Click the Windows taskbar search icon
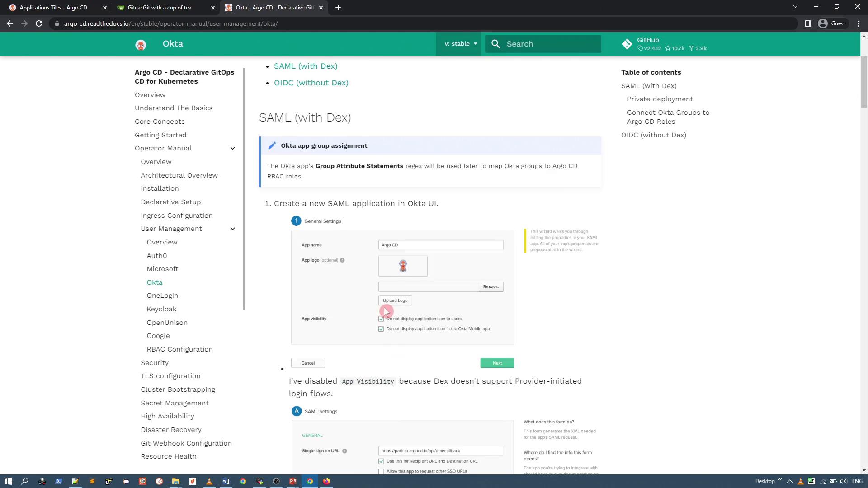Image resolution: width=868 pixels, height=488 pixels. [x=25, y=481]
